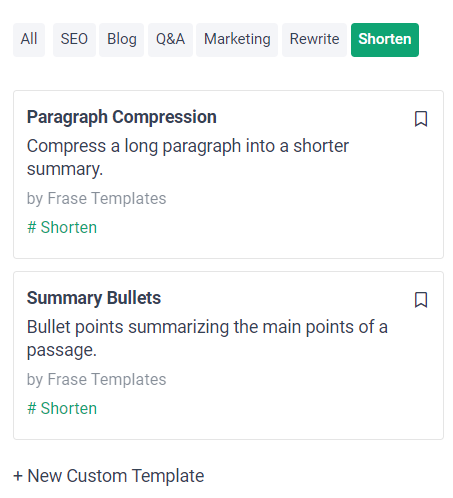
Task: Click the # Shorten tag under Summary Bullets
Action: (x=62, y=409)
